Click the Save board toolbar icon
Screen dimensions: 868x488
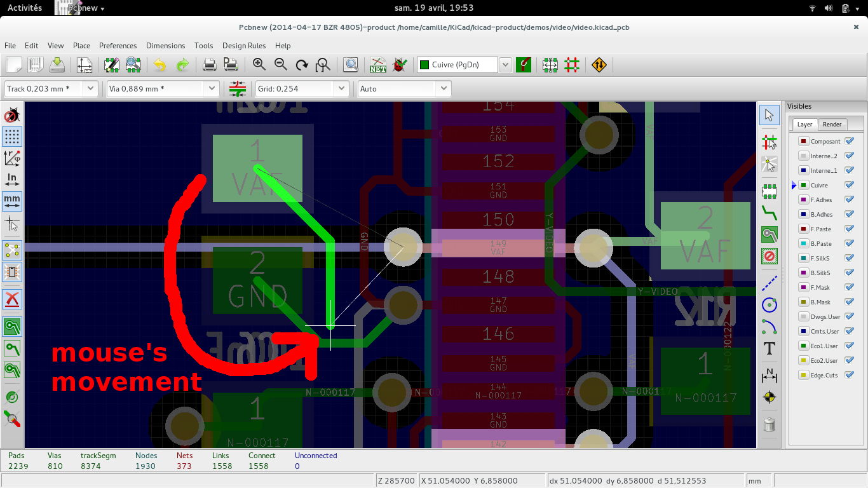57,65
